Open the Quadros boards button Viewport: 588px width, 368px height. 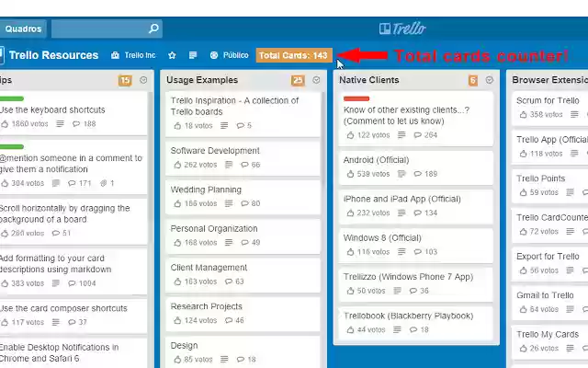click(x=22, y=29)
